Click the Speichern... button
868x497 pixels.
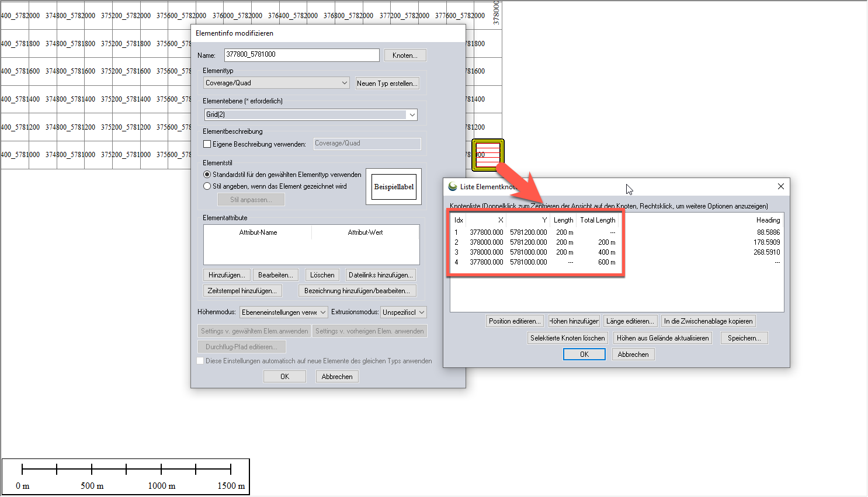[x=744, y=338]
